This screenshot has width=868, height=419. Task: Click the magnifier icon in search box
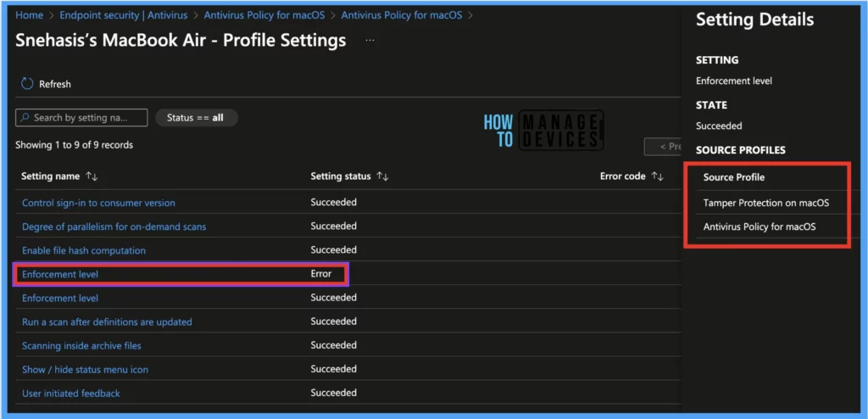[x=25, y=118]
